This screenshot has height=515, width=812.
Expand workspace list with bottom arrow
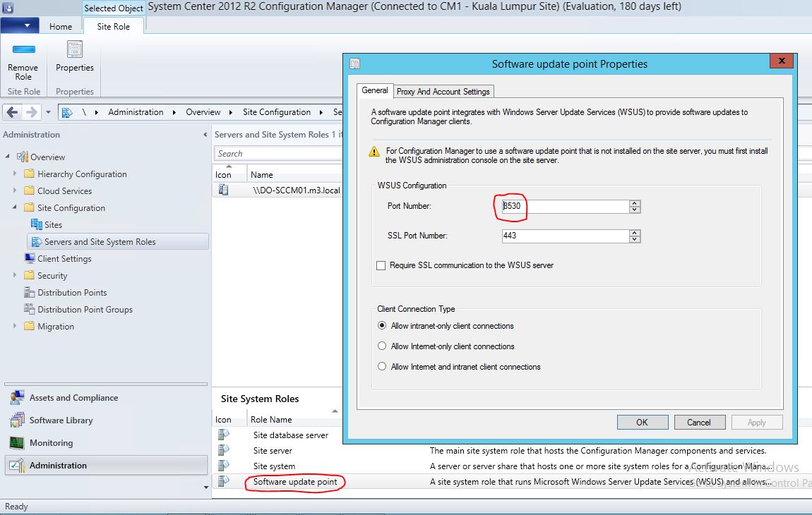206,487
